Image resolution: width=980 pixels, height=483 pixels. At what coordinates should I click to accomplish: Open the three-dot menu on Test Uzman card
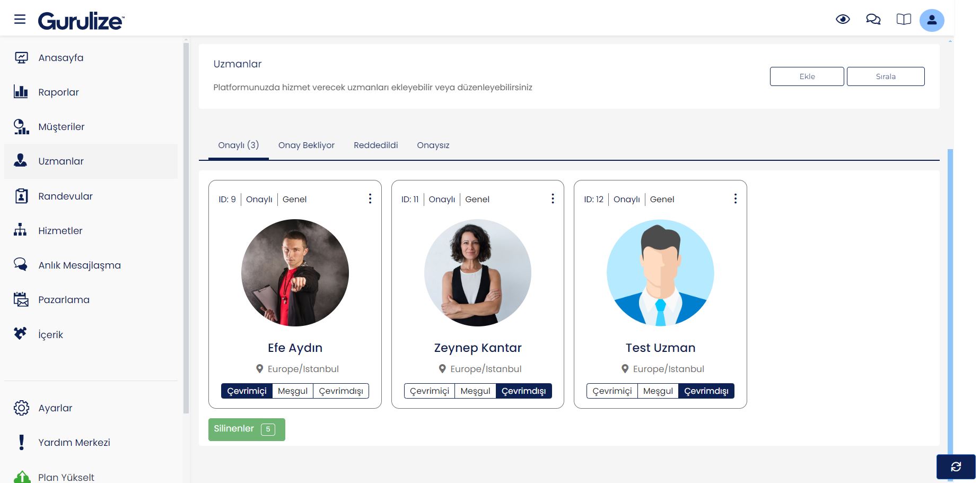pos(735,199)
